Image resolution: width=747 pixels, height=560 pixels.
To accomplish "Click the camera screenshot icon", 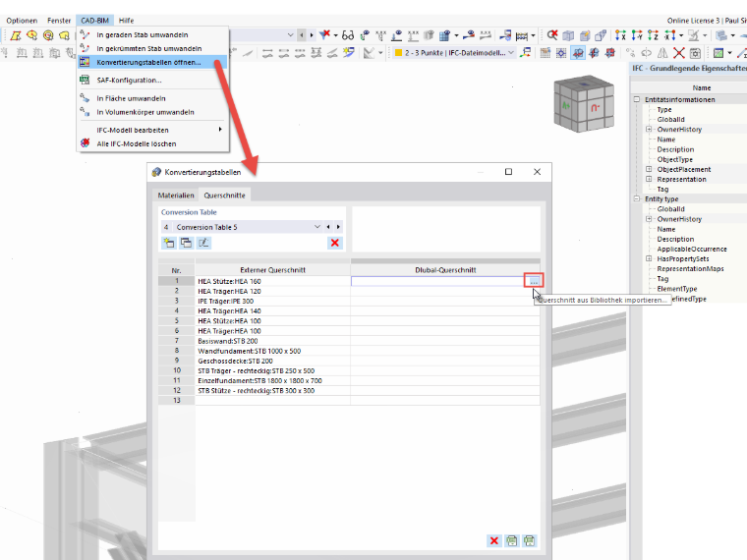I will pyautogui.click(x=696, y=53).
